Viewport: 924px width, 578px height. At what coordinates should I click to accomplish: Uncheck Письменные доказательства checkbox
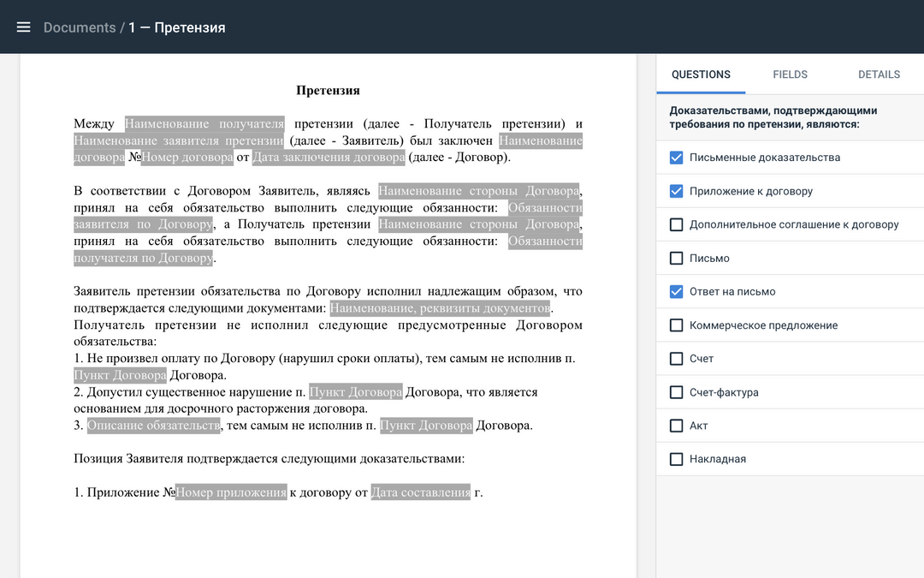(676, 158)
